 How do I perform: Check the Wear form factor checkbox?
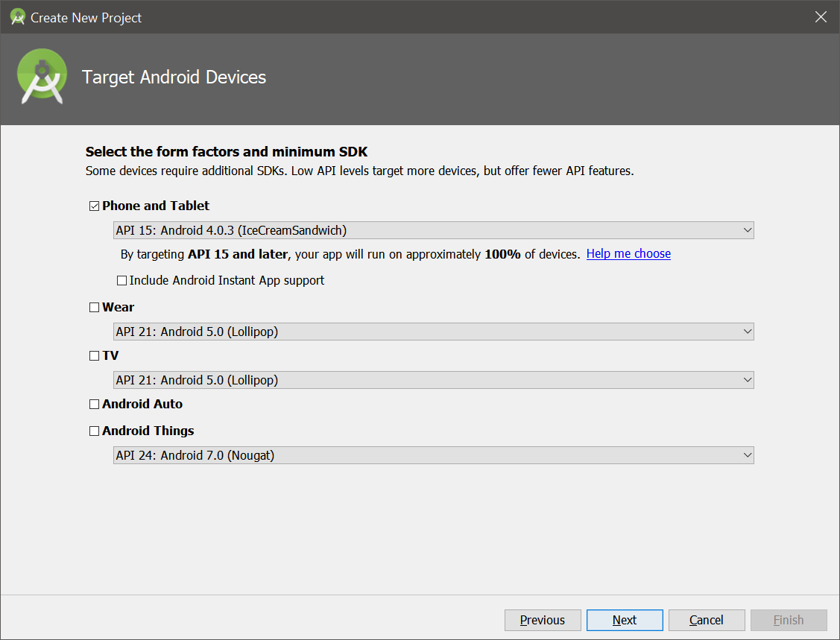(94, 308)
